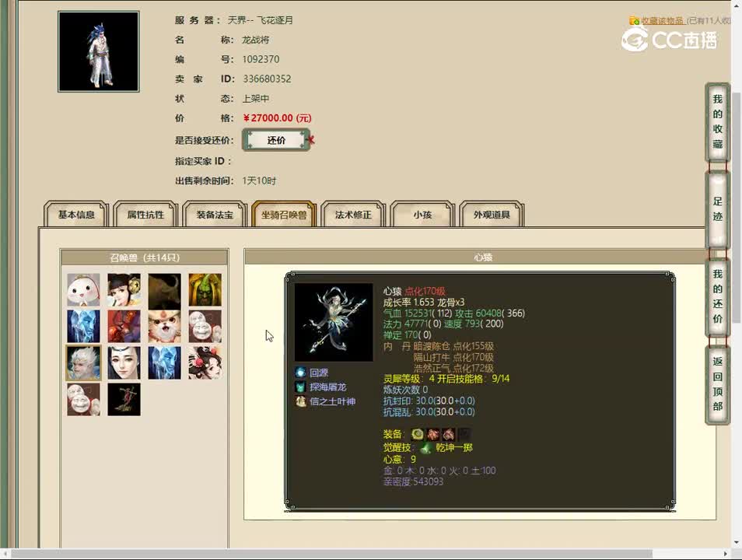742x560 pixels.
Task: Open the 足迹 side button
Action: click(717, 208)
